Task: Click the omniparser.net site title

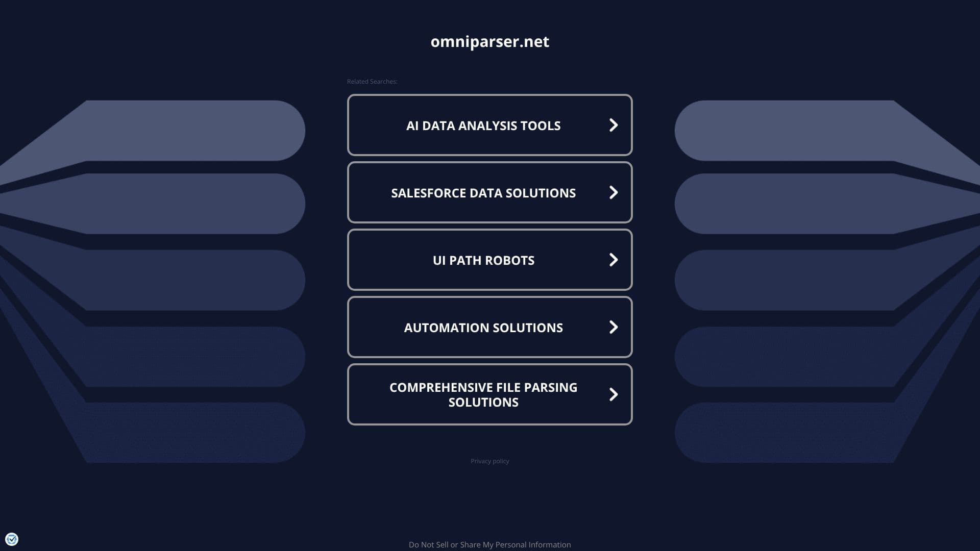Action: [489, 41]
